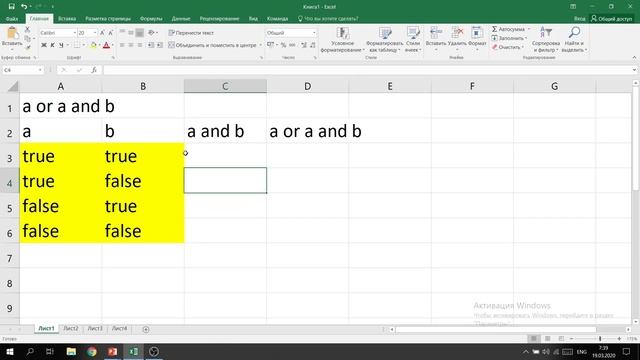Apply the yellow fill color bucket
The image size is (640, 360).
(93, 45)
